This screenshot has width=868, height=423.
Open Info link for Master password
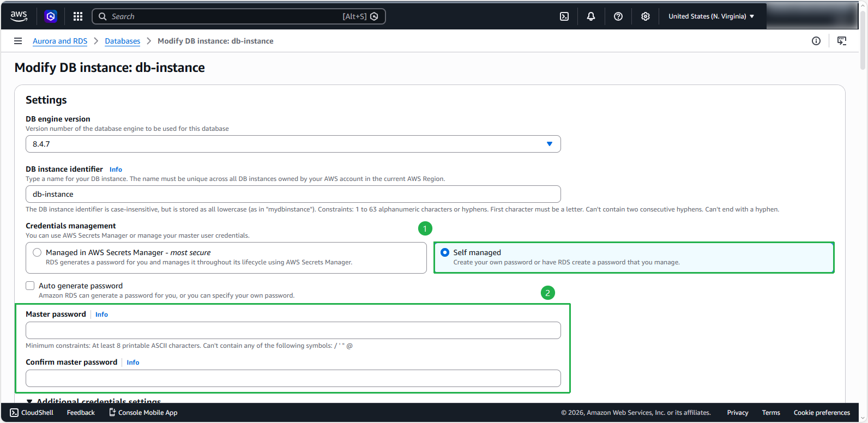click(x=101, y=315)
